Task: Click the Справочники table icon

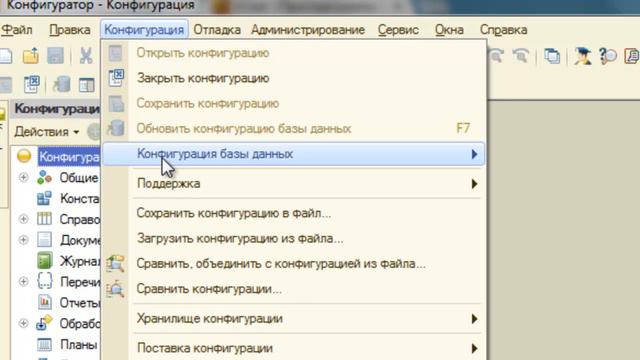Action: tap(44, 219)
